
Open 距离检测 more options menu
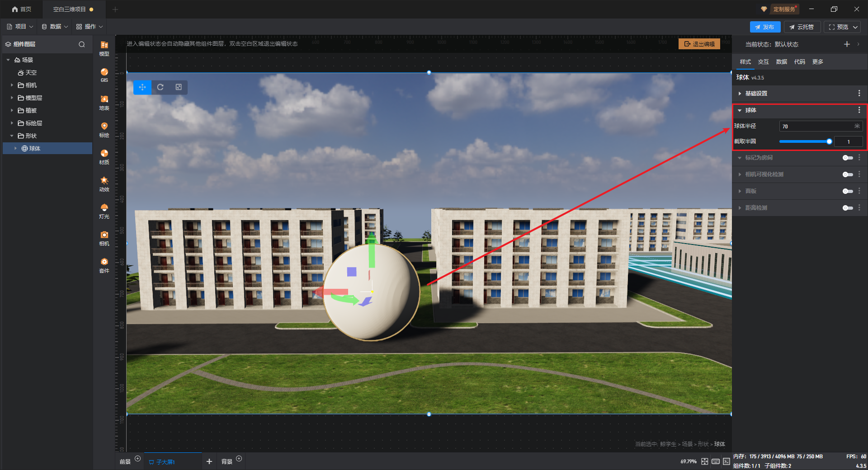[859, 208]
